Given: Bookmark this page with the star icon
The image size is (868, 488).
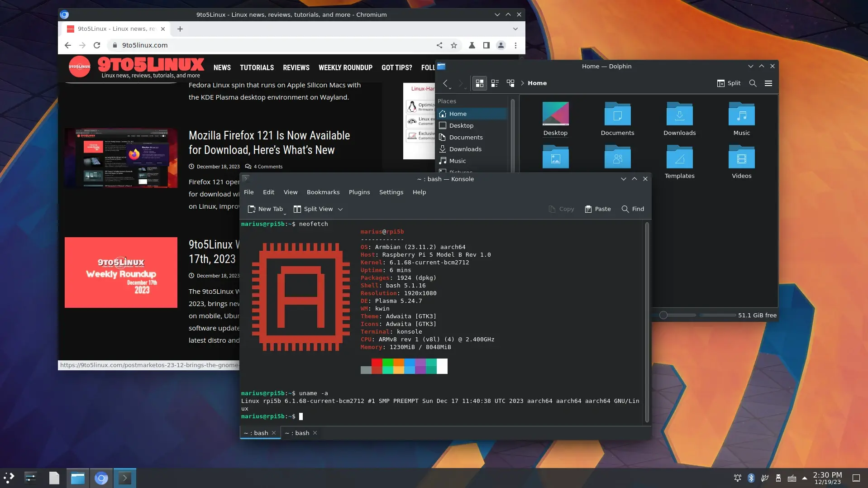Looking at the screenshot, I should point(454,45).
